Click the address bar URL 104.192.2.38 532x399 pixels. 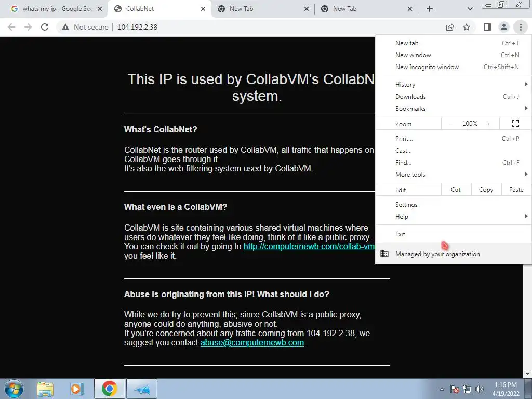(x=137, y=27)
